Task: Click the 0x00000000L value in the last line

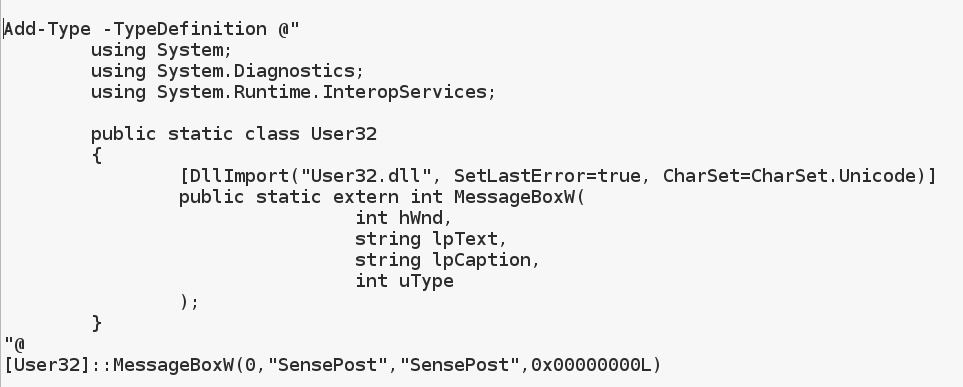Action: 591,365
